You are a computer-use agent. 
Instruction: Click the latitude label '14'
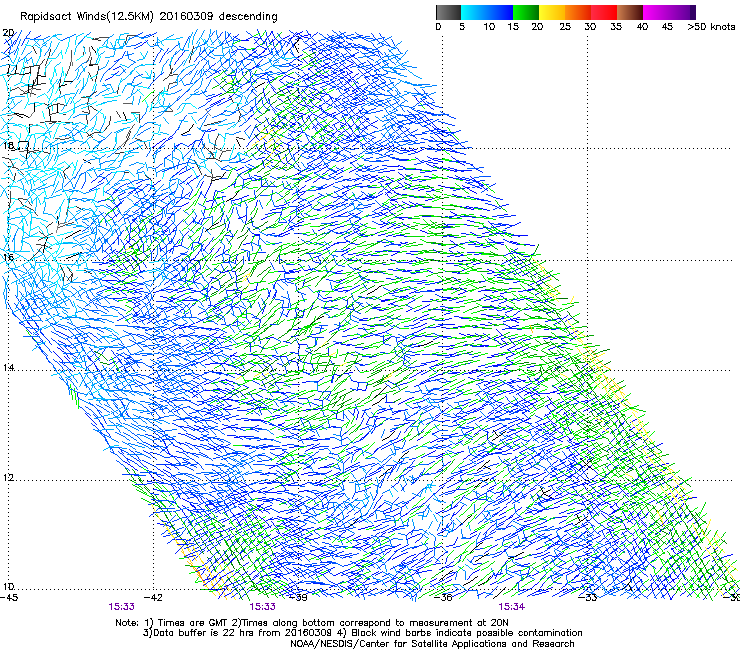[8, 367]
